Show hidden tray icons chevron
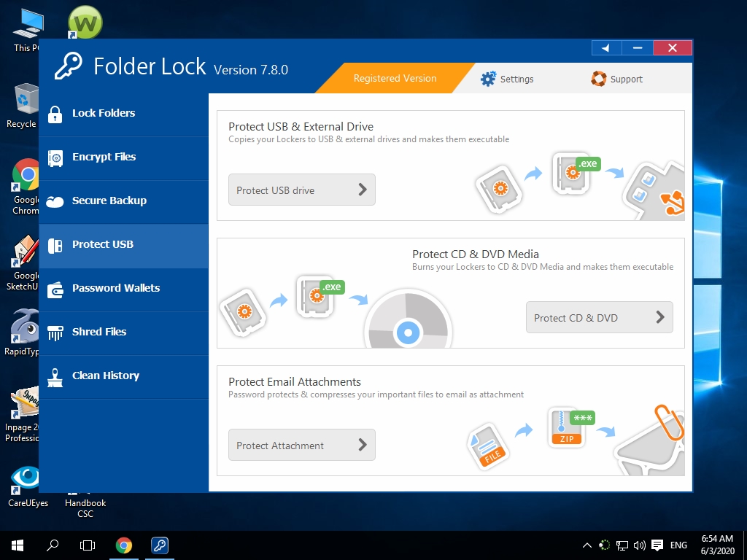 (587, 545)
